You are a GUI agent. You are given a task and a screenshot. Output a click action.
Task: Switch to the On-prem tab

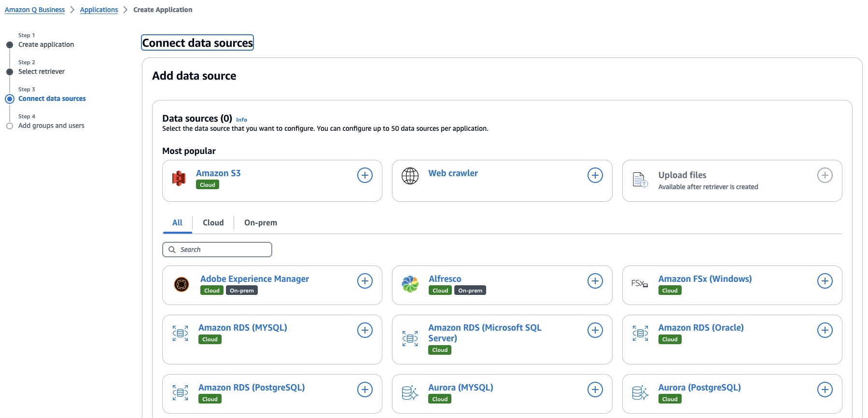[261, 223]
